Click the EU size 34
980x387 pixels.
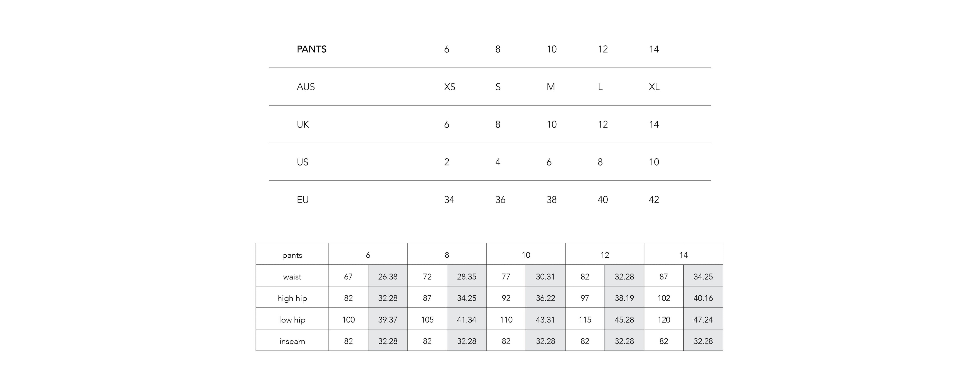pos(449,199)
